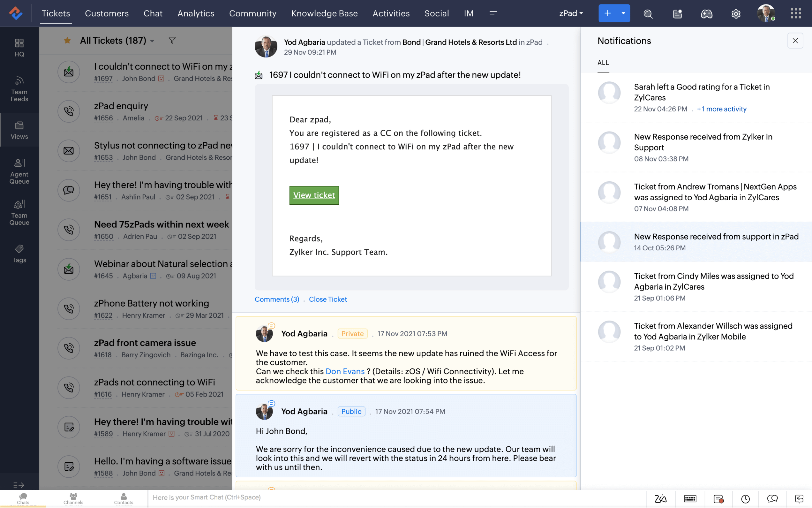
Task: Click the Close Ticket link
Action: click(327, 299)
